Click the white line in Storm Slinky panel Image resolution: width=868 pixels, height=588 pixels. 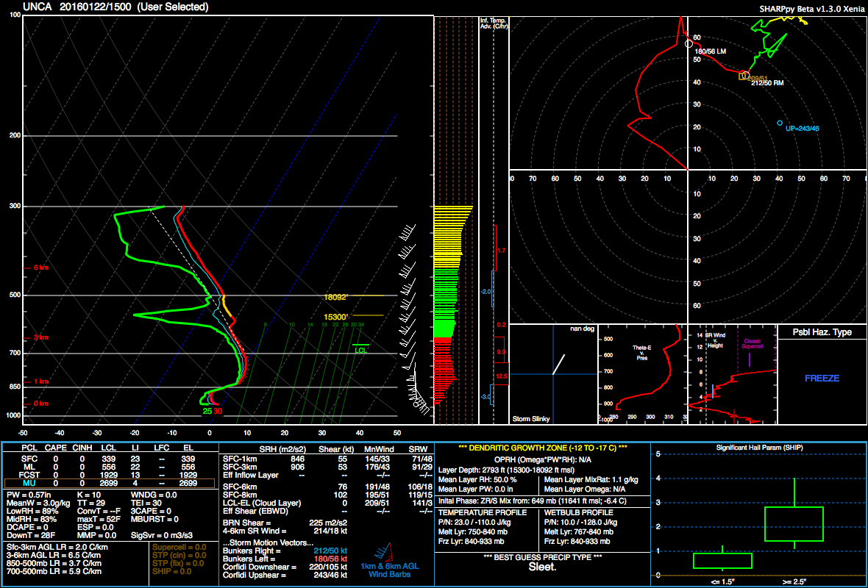(x=558, y=364)
